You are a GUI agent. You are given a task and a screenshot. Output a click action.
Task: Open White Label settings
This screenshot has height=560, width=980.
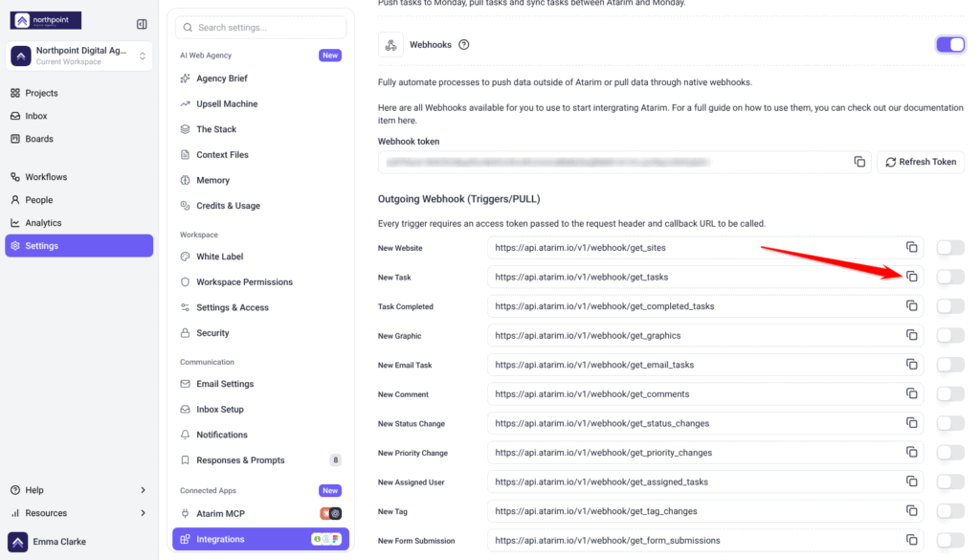pos(219,257)
